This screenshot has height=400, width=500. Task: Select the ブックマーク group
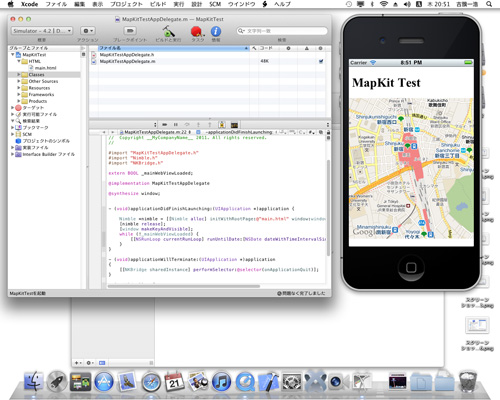[35, 128]
